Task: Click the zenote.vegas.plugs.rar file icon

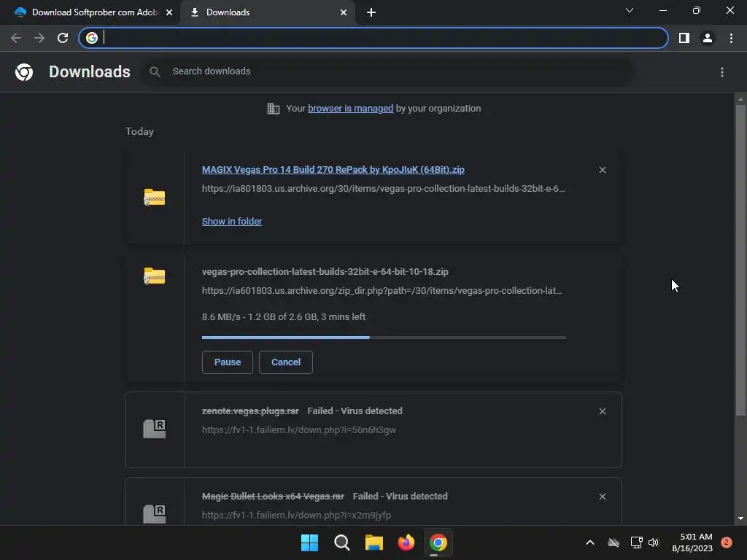Action: click(x=155, y=429)
